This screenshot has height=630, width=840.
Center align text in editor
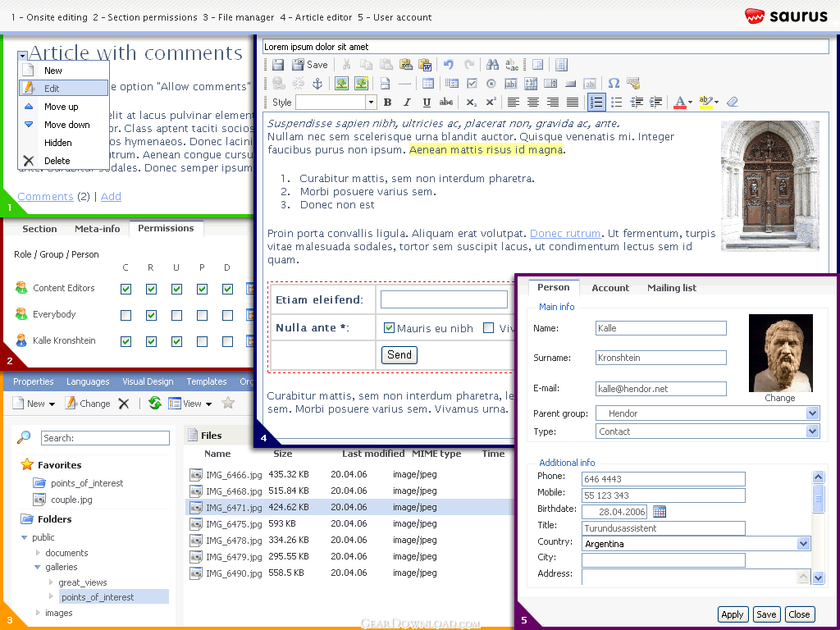point(532,102)
